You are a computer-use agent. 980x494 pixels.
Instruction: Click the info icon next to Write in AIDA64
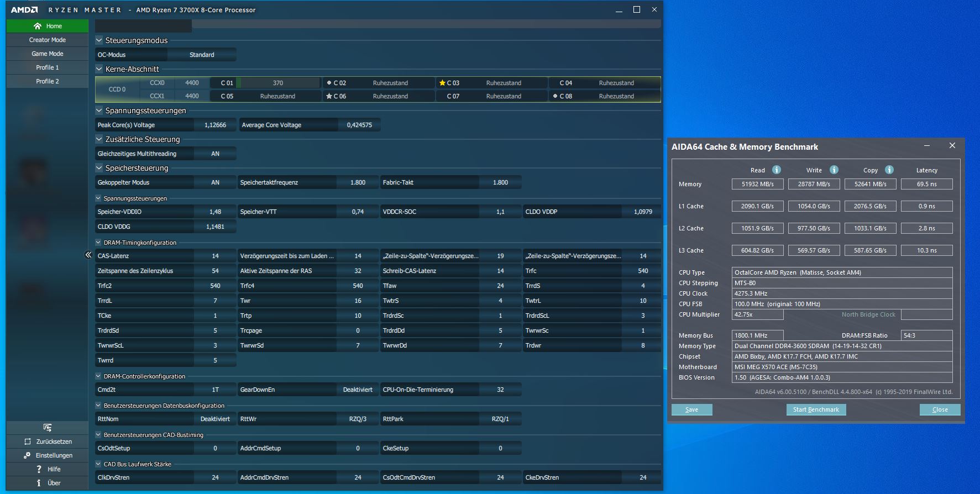[834, 170]
